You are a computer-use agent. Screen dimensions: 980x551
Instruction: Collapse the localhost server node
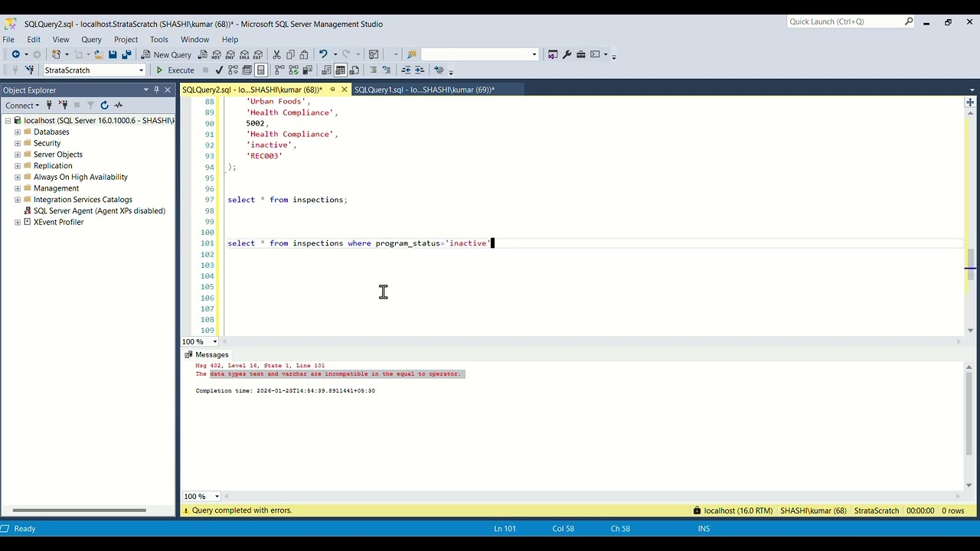point(8,120)
